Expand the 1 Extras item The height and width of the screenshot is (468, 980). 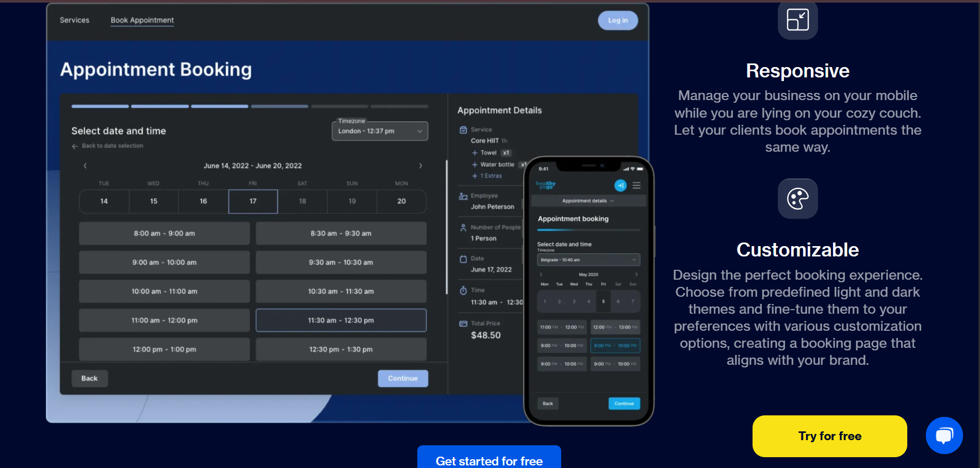486,176
